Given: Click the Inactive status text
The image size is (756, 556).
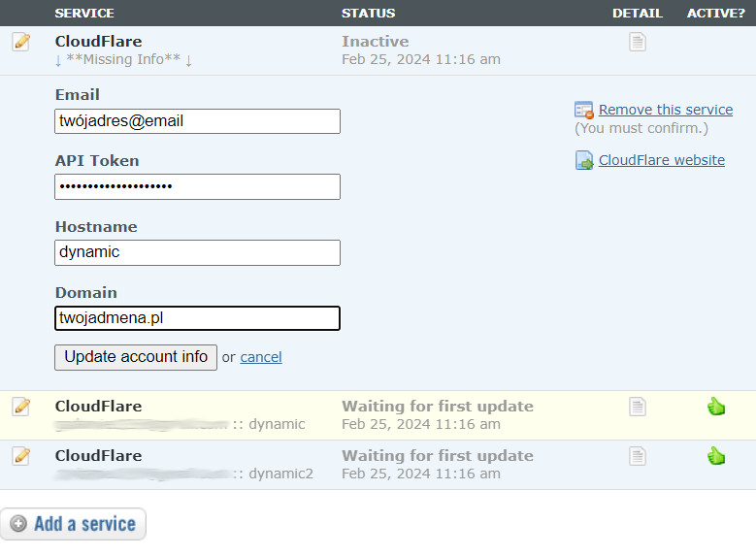Looking at the screenshot, I should [x=376, y=42].
